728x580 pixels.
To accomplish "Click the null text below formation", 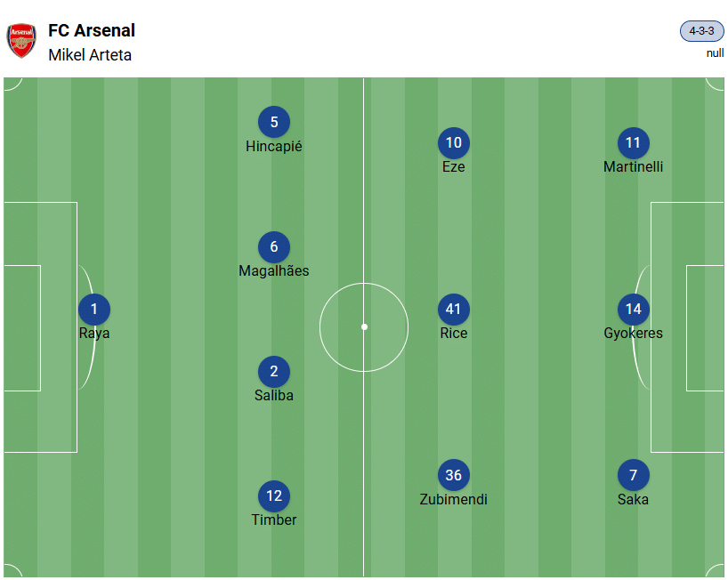I will 715,53.
